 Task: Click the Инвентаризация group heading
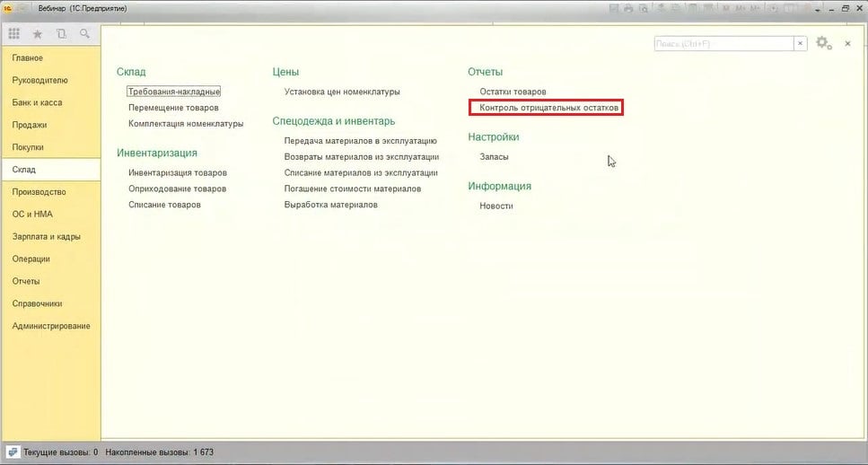point(157,153)
